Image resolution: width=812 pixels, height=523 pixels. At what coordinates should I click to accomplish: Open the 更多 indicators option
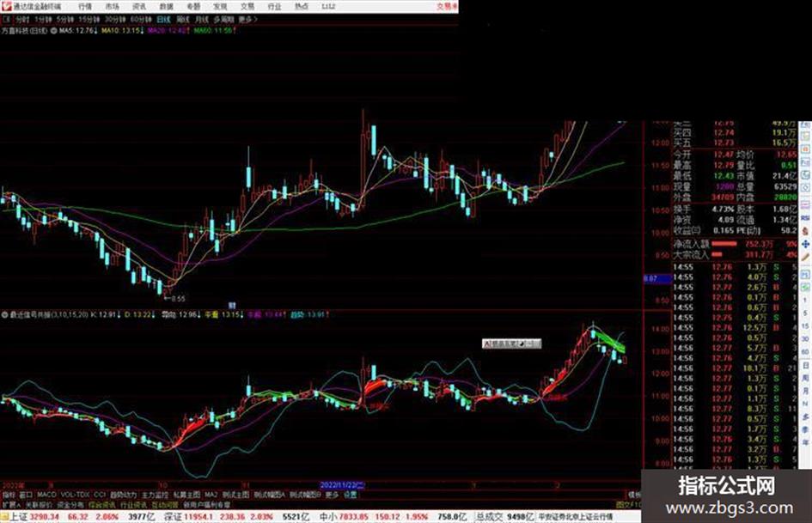(x=332, y=495)
